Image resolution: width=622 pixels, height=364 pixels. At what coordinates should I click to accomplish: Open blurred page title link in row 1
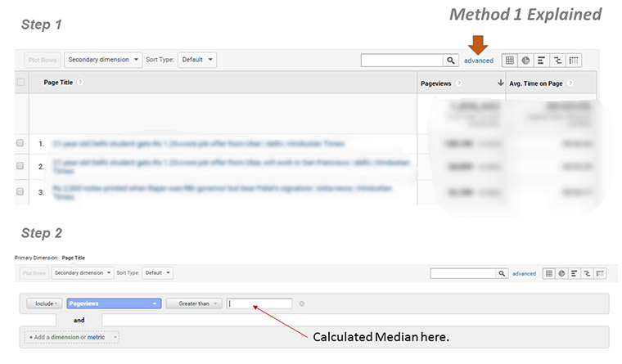198,143
